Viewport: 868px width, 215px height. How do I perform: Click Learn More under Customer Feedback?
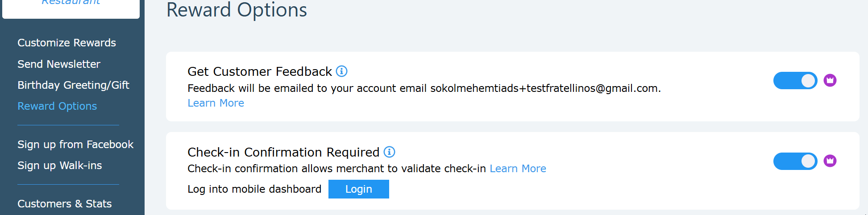point(216,103)
